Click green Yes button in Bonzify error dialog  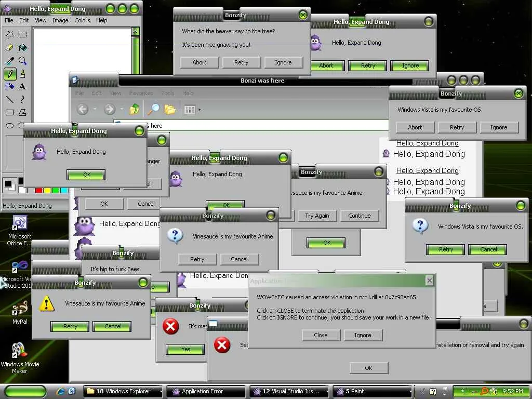point(185,349)
